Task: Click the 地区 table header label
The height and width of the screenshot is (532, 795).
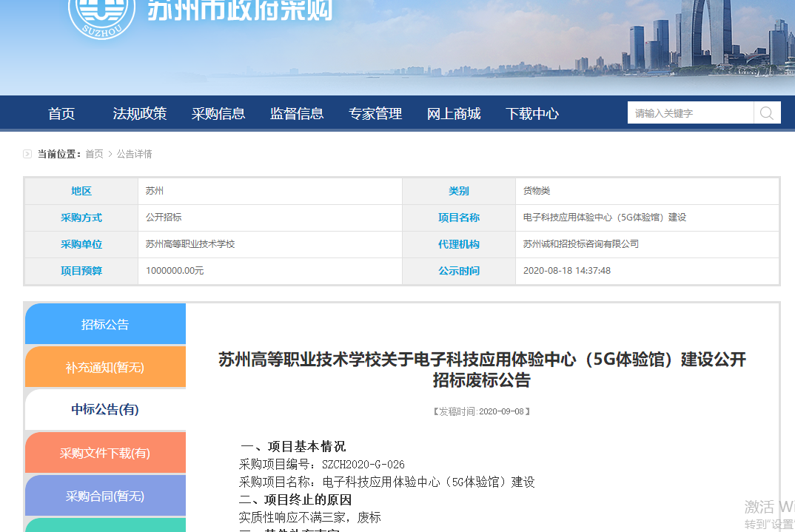Action: click(81, 191)
